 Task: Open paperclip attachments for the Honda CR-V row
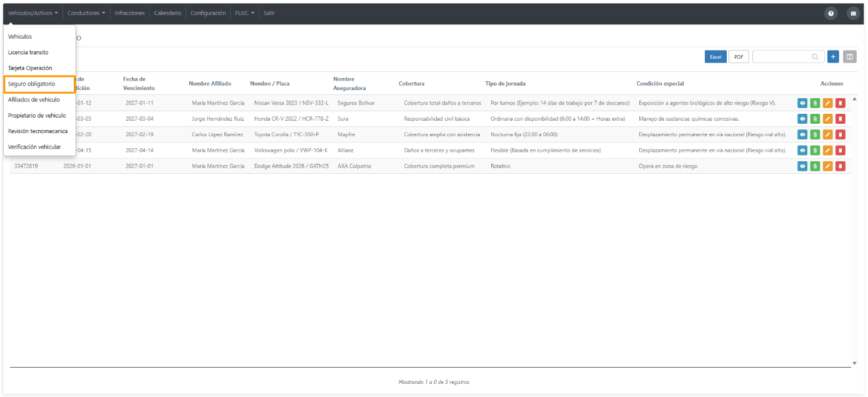[x=815, y=119]
